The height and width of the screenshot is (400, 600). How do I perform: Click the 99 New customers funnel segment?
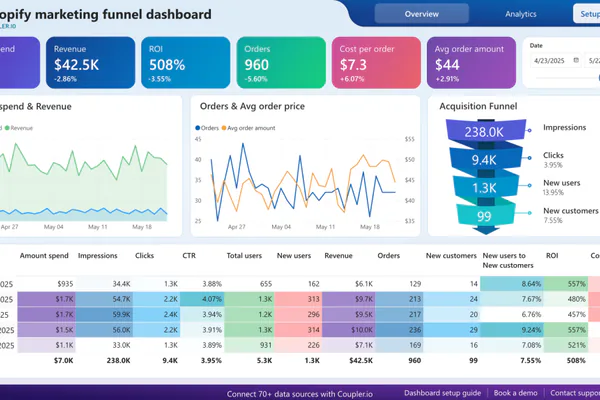pyautogui.click(x=484, y=216)
